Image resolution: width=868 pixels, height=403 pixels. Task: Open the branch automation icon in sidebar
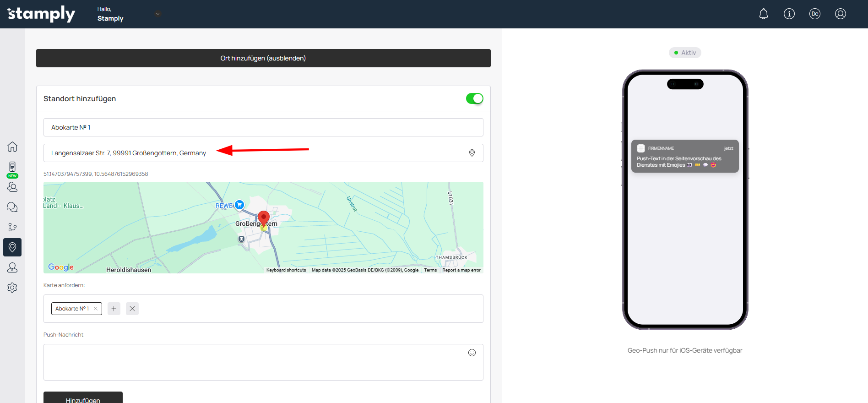point(12,227)
